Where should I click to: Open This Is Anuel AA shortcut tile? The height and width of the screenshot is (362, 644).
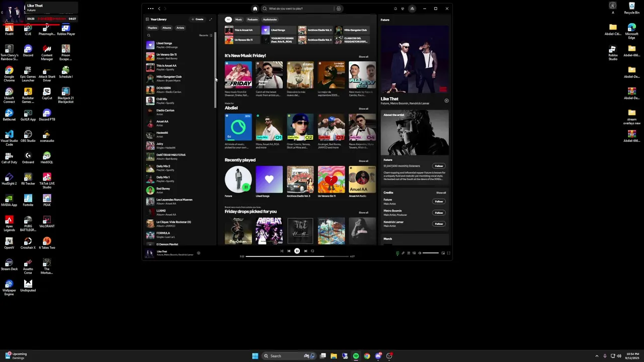(242, 30)
